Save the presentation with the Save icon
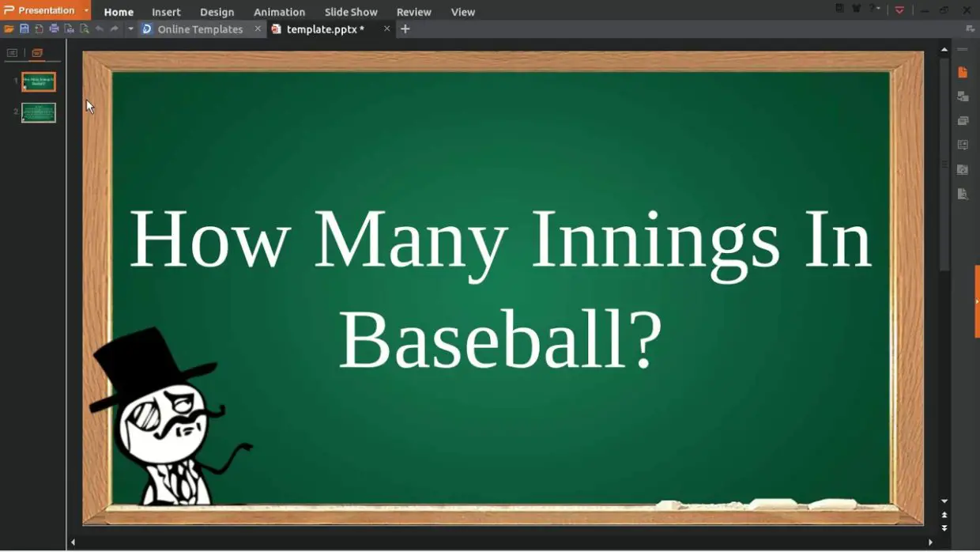The image size is (980, 552). point(24,28)
